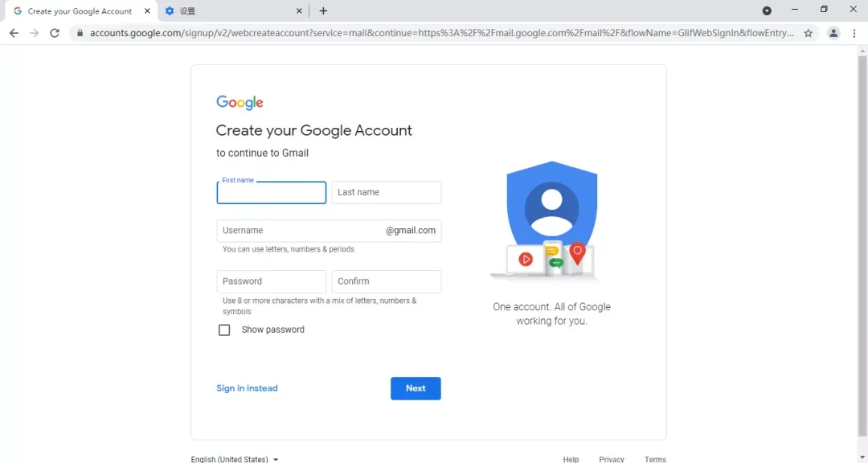This screenshot has height=463, width=868.
Task: Open the Privacy link in footer
Action: (x=611, y=459)
